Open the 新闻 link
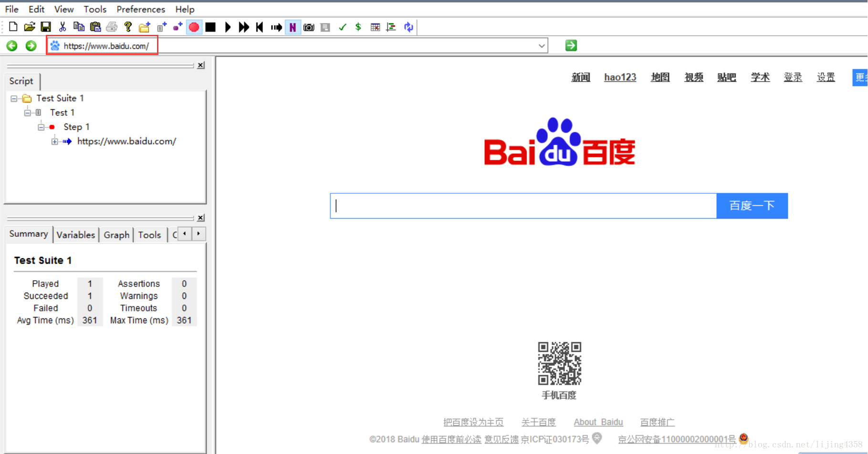Screen dimensions: 868x454 [x=581, y=77]
